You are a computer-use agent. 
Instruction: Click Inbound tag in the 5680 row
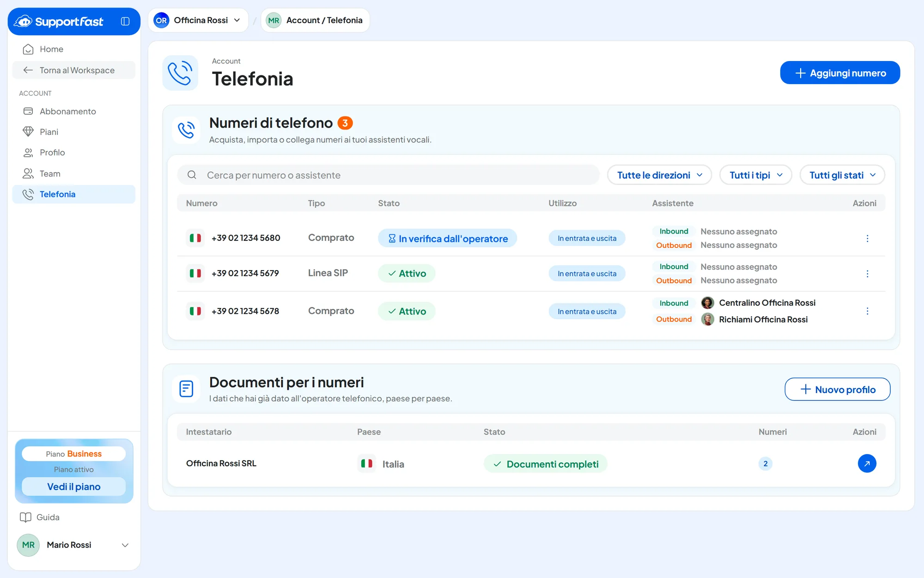click(674, 231)
